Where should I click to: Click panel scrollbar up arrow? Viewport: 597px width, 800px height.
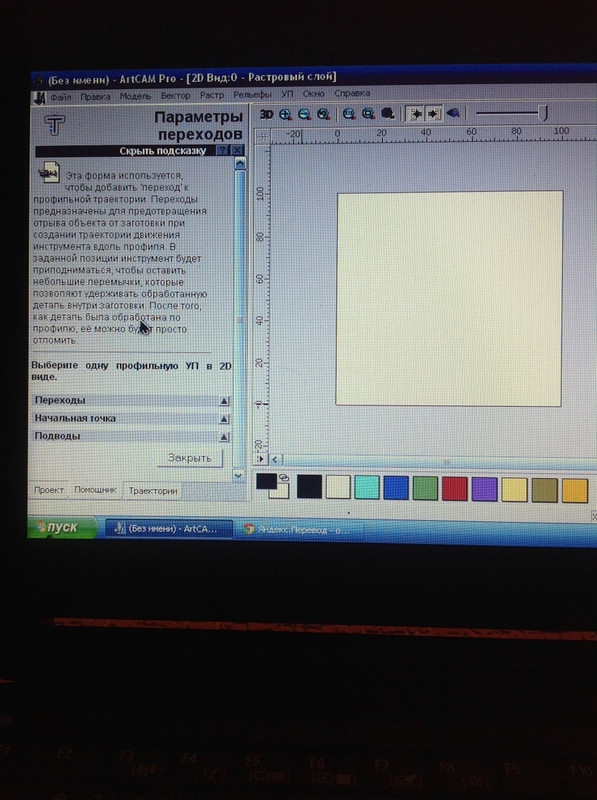239,163
